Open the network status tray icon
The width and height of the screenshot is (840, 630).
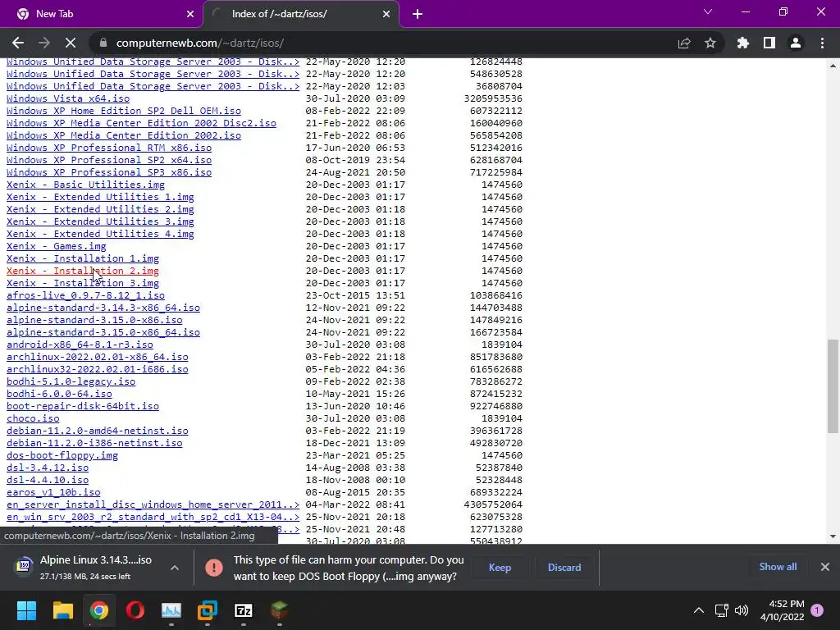(x=722, y=610)
